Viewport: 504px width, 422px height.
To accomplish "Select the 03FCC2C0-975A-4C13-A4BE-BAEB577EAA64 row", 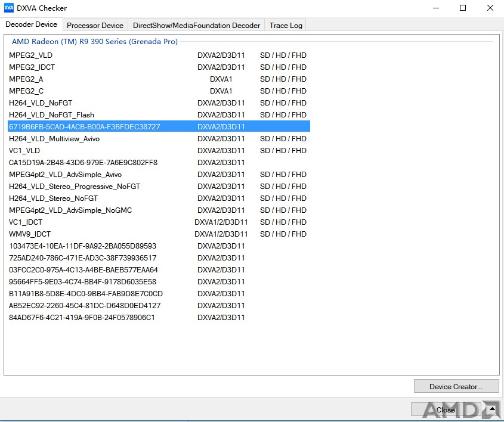I will point(159,270).
